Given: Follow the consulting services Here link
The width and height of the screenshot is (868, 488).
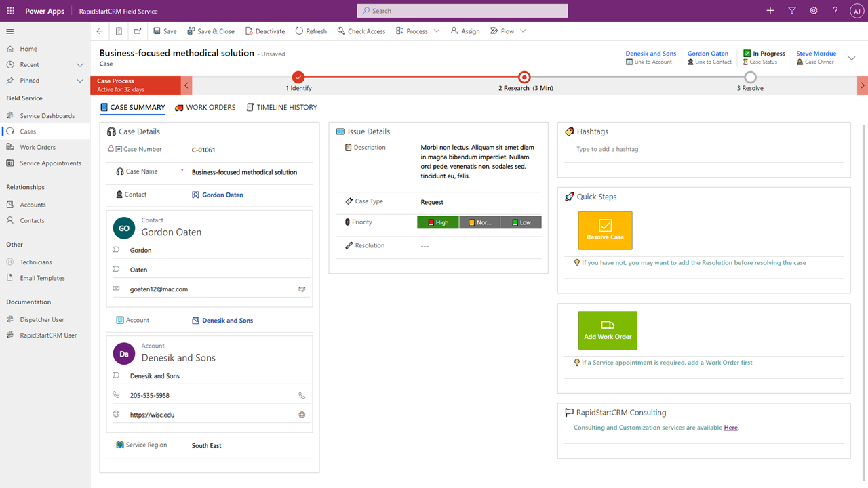Looking at the screenshot, I should [x=730, y=428].
